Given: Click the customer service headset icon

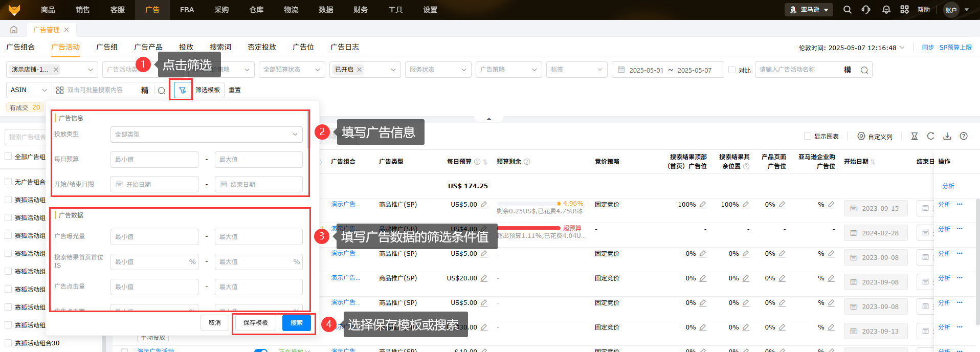Looking at the screenshot, I should (866, 10).
